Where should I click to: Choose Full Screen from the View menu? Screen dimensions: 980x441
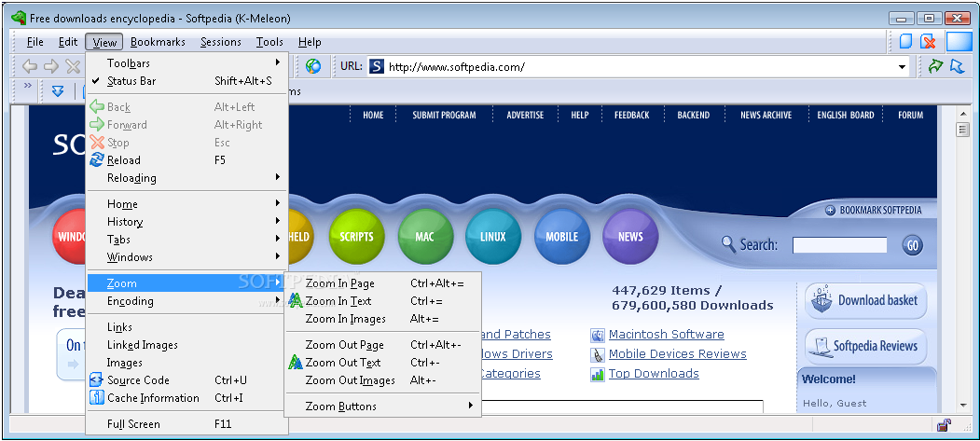tap(186, 424)
